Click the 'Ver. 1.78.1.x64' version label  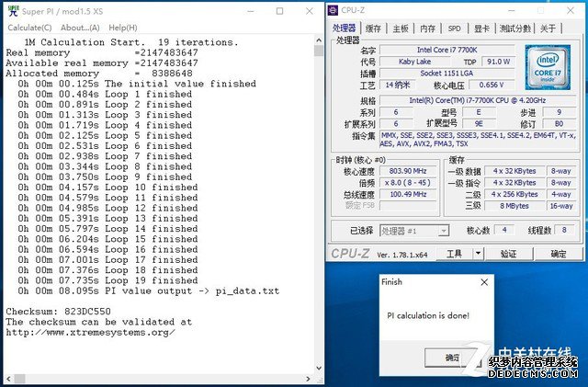coord(402,255)
